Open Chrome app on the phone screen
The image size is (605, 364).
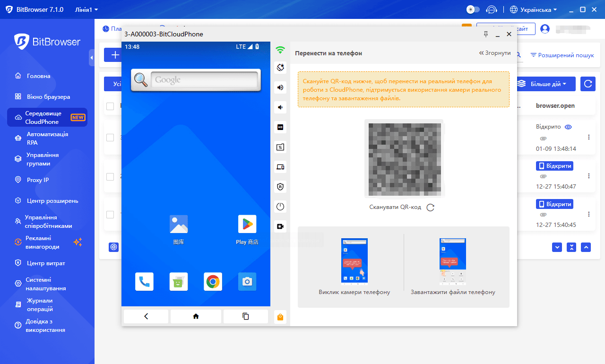[213, 282]
